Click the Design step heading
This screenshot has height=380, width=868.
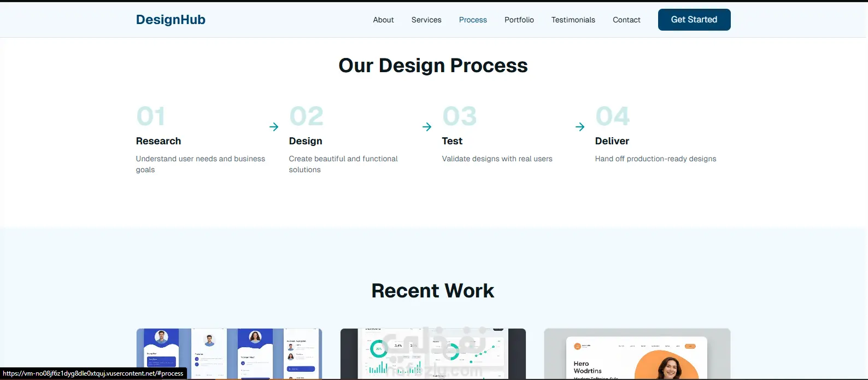(x=306, y=141)
